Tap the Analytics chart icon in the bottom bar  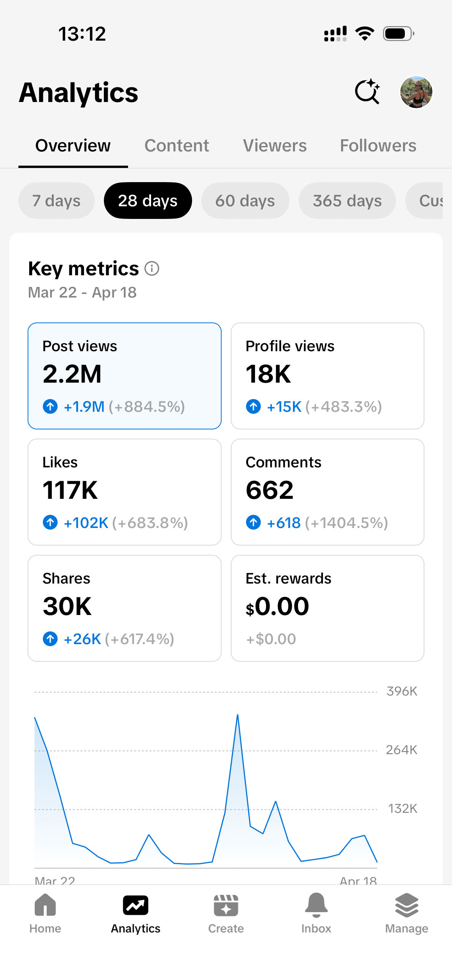(135, 905)
